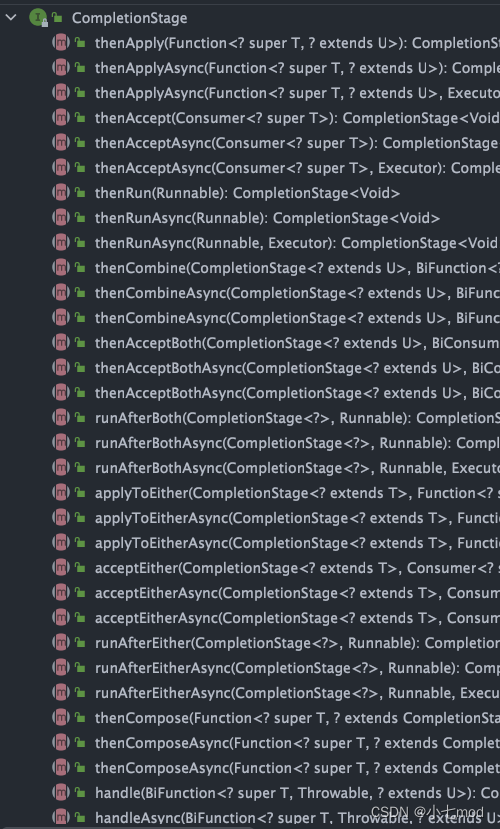Select thenAccept(Consumer<? super T>) method
Viewport: 500px width, 829px height.
pyautogui.click(x=297, y=118)
